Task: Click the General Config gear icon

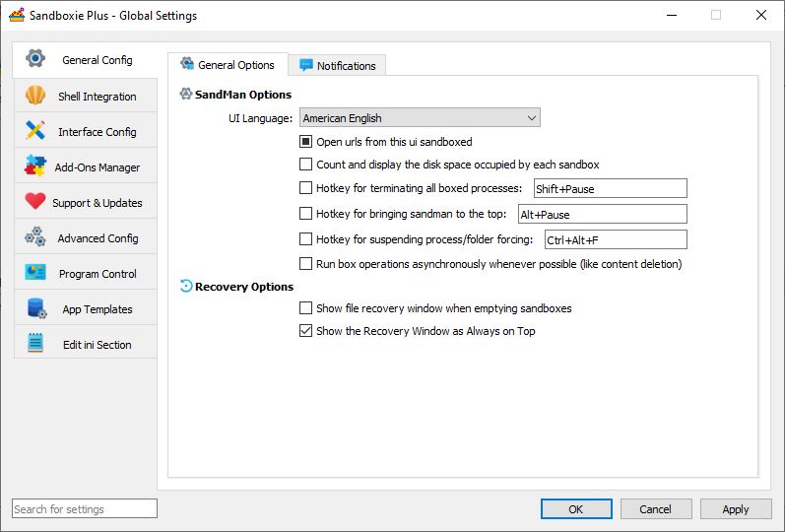Action: (35, 58)
